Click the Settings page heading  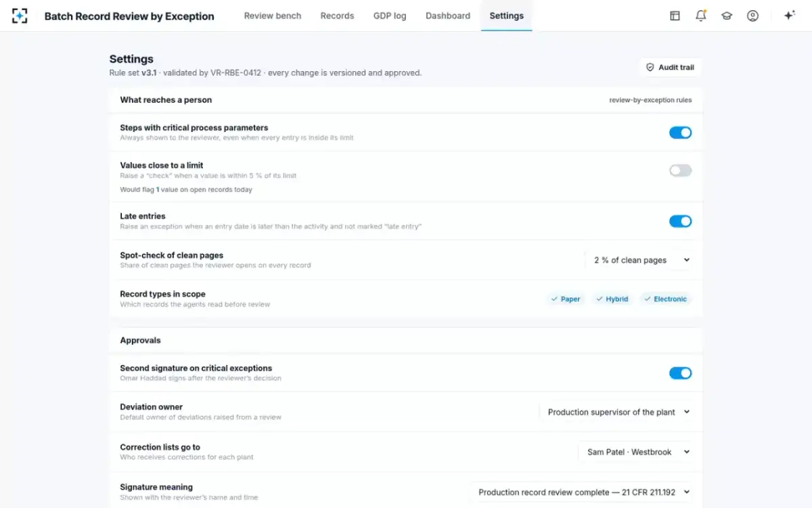(x=131, y=59)
